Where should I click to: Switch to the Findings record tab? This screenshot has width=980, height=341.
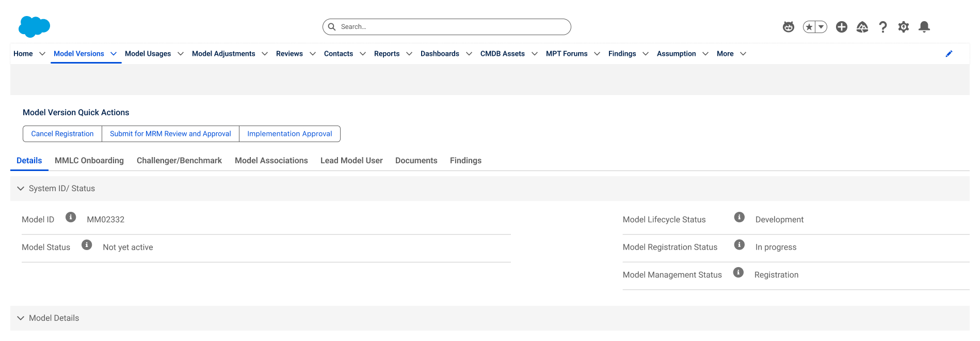tap(465, 161)
